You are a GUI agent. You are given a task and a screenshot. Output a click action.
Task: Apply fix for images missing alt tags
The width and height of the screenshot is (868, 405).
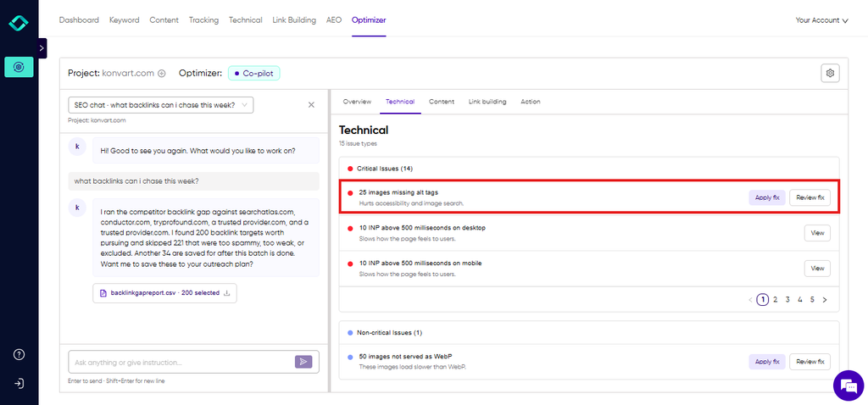(766, 197)
